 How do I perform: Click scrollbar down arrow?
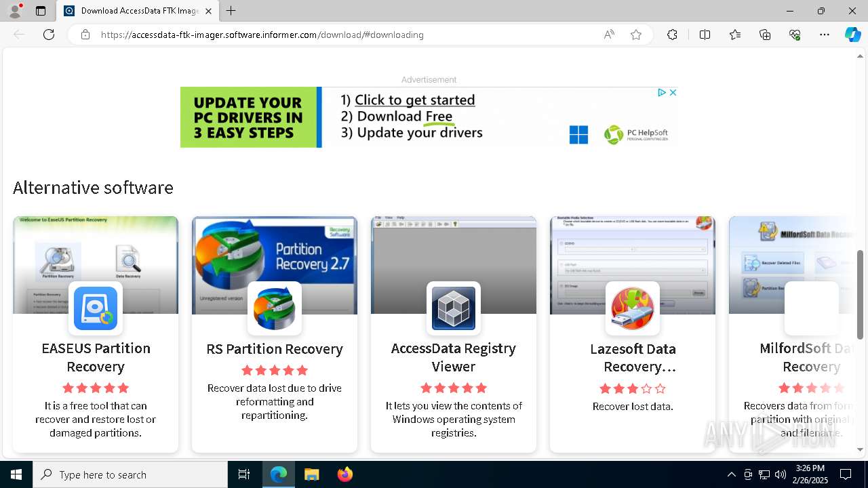(x=861, y=449)
